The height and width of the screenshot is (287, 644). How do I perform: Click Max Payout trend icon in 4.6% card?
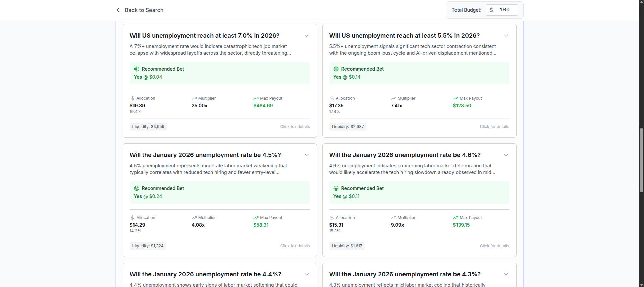pos(455,218)
